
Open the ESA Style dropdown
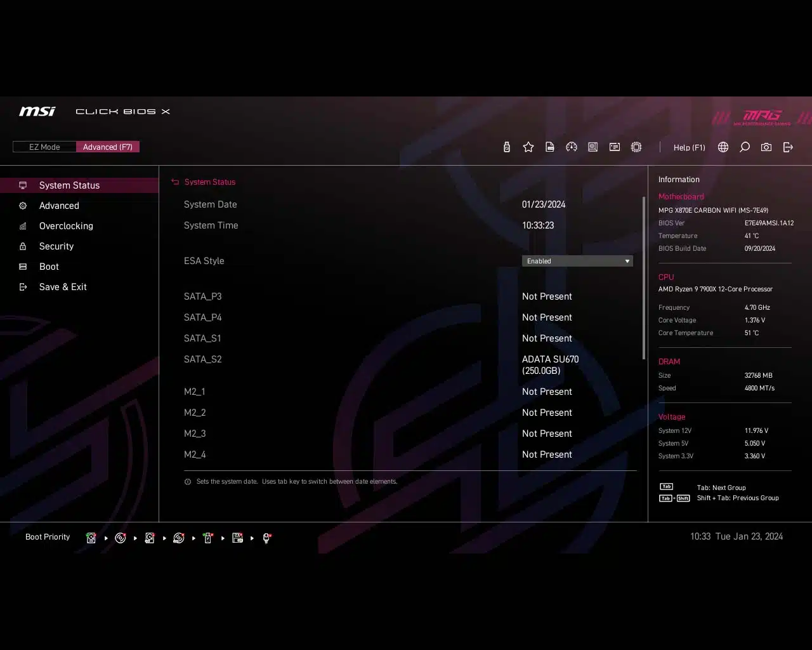click(577, 261)
